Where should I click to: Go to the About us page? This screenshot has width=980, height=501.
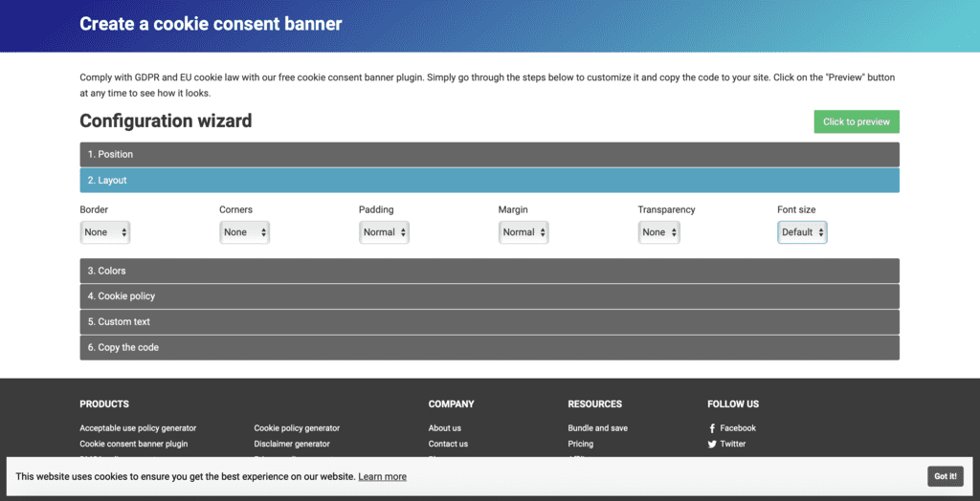[x=444, y=428]
